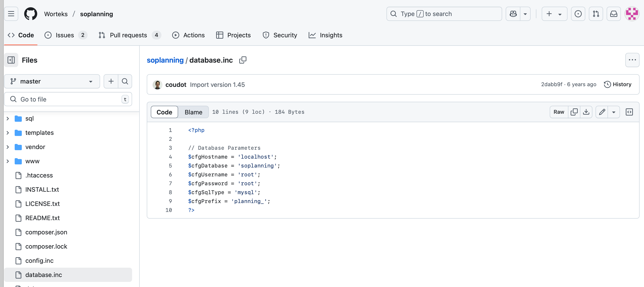Open the Pull requests tab
Viewport: 644px width, 287px height.
129,35
